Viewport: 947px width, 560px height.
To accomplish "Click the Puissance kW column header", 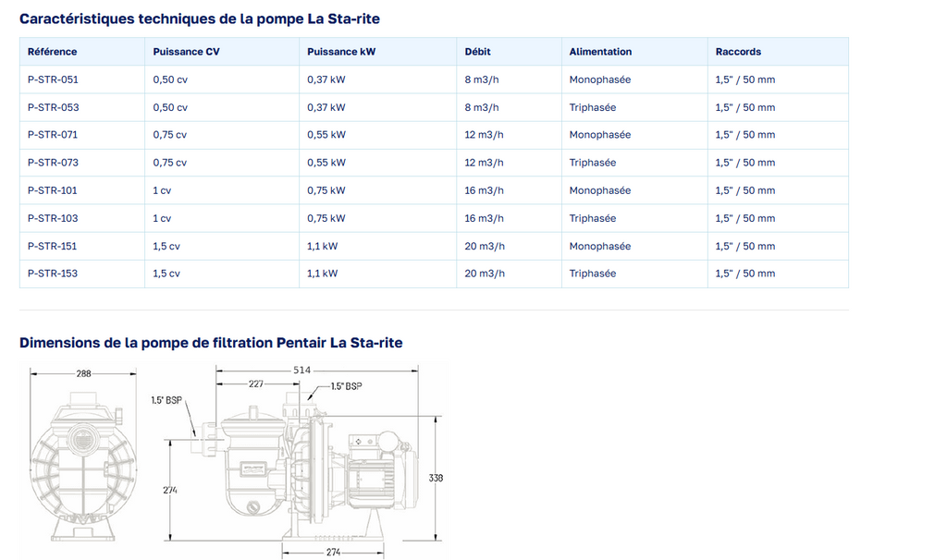I will 377,52.
